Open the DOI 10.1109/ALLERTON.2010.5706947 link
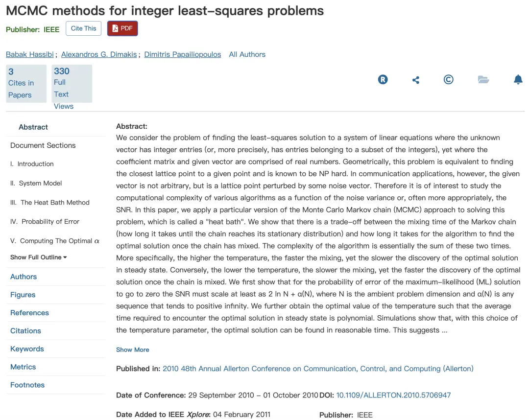 point(393,395)
